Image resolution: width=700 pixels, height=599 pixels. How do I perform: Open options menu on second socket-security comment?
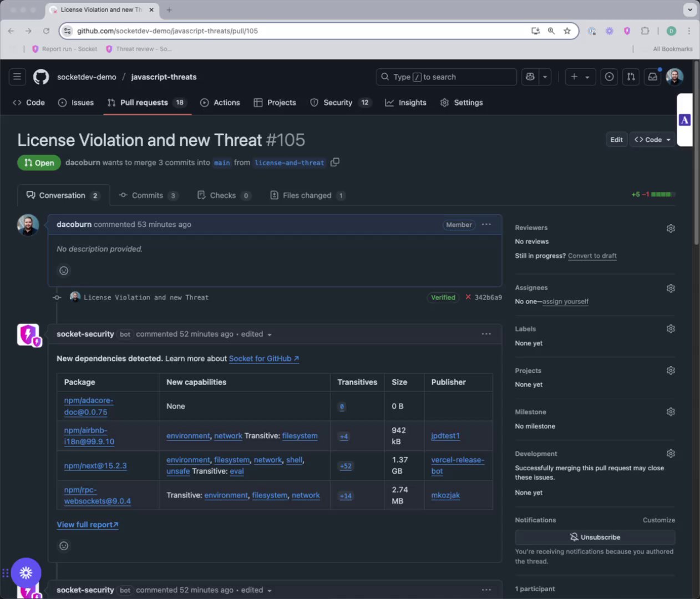486,590
